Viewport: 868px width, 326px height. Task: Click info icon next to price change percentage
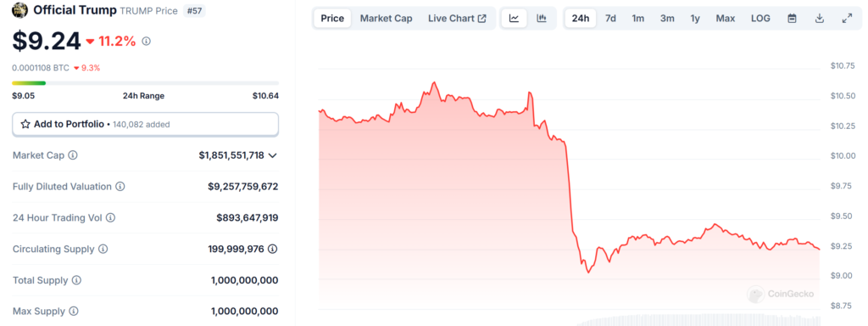pyautogui.click(x=146, y=41)
